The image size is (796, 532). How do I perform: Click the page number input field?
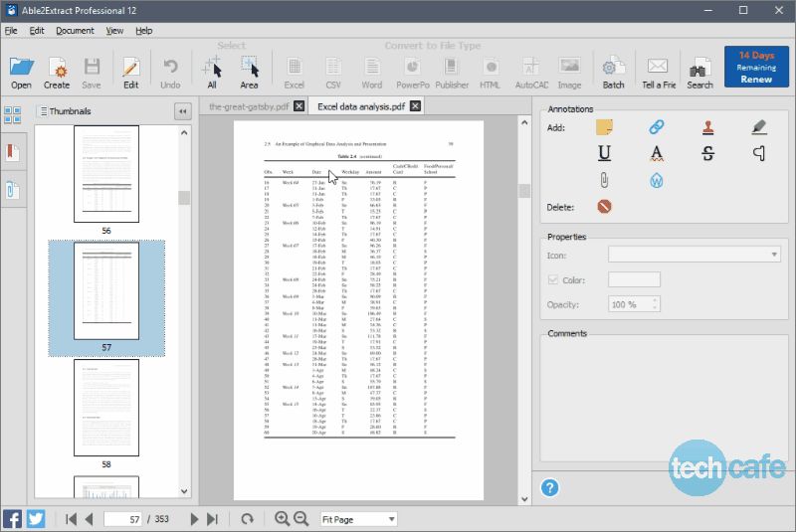122,519
